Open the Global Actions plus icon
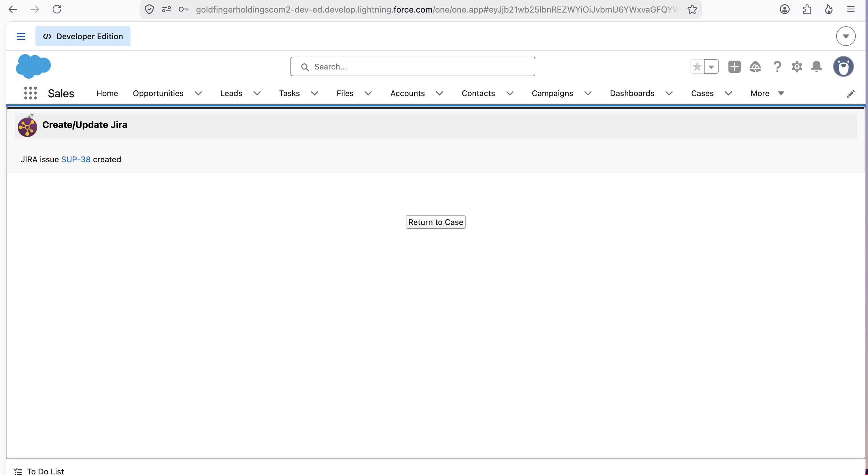The height and width of the screenshot is (475, 868). 734,67
